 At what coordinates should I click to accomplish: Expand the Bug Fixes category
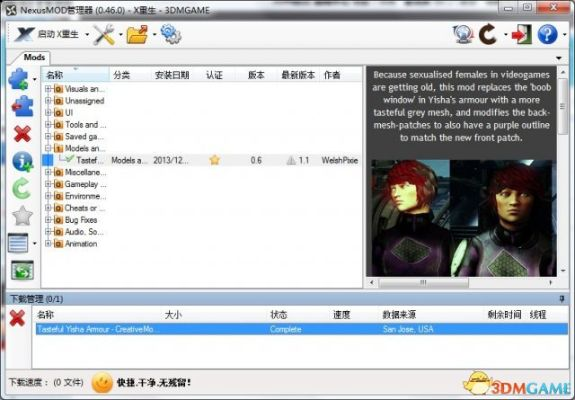pos(48,220)
